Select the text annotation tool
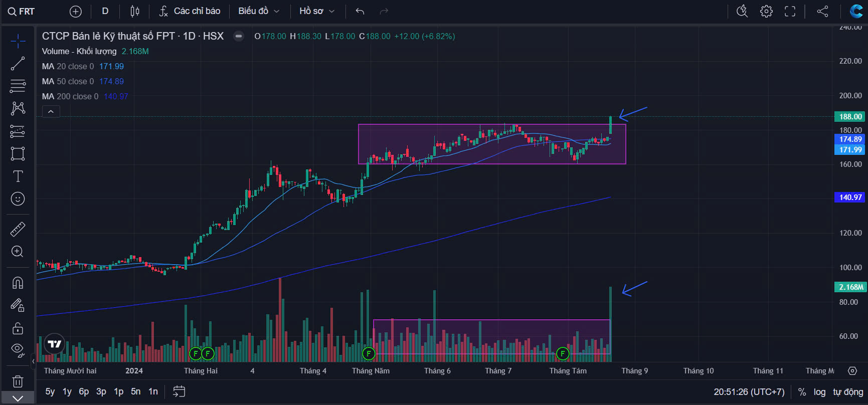 (18, 176)
